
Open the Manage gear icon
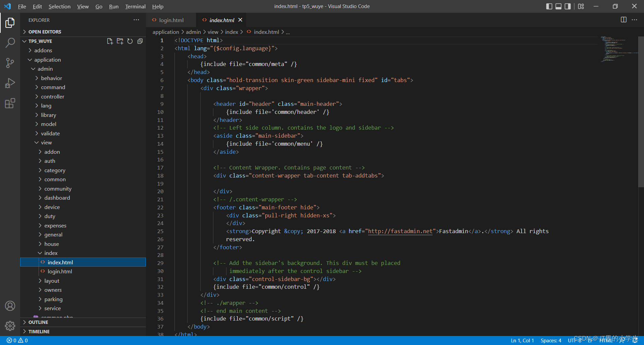click(10, 326)
